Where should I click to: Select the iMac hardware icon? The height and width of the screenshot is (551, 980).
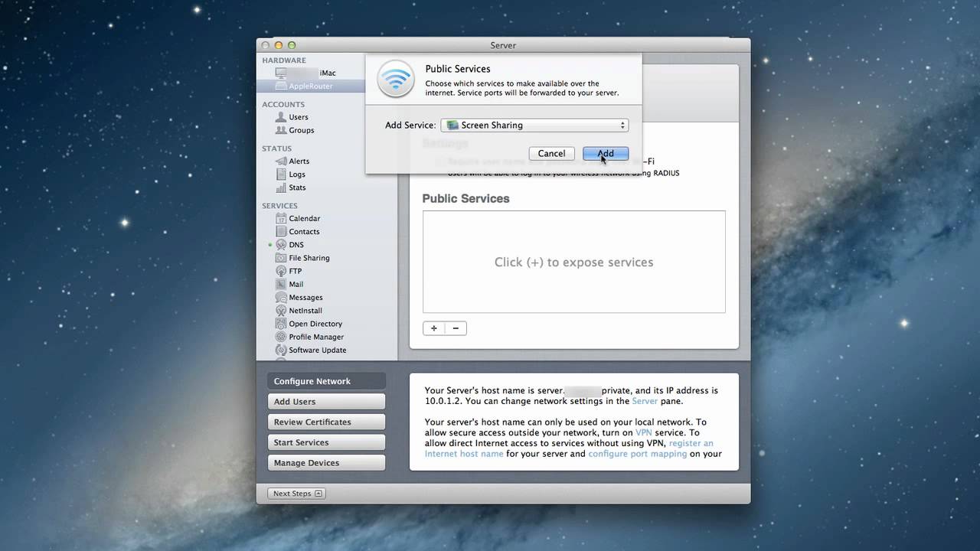point(281,73)
